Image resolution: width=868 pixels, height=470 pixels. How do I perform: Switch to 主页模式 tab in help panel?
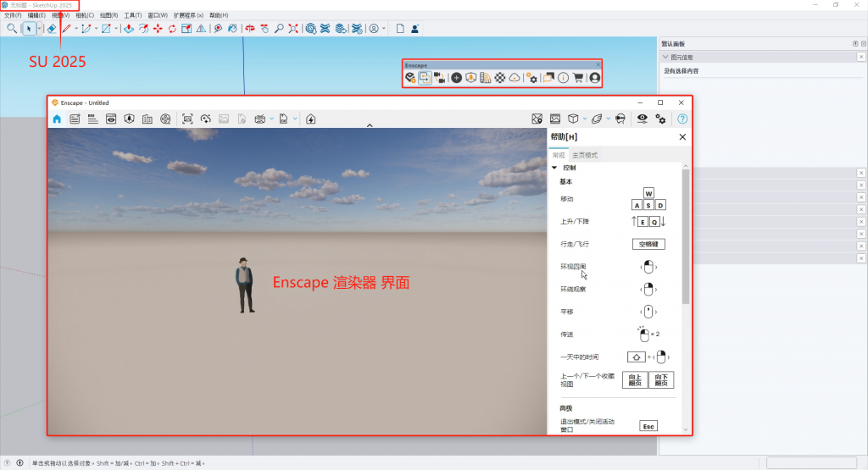(x=585, y=155)
